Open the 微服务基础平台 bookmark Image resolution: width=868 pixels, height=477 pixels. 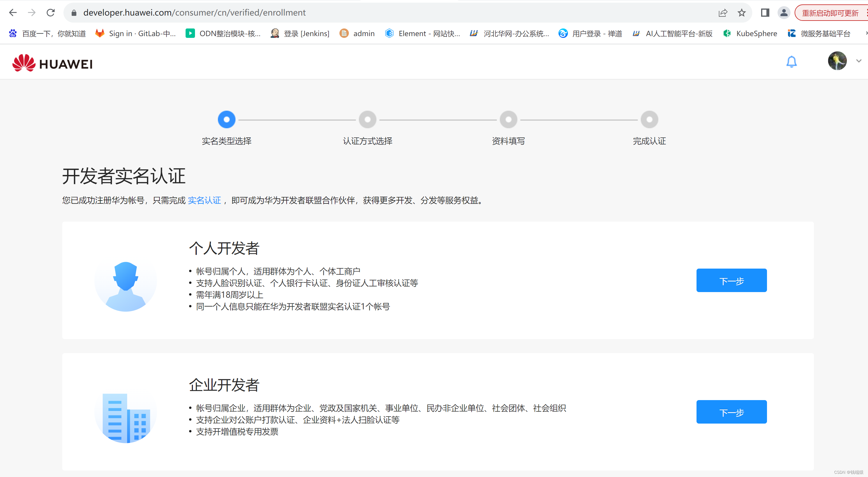pyautogui.click(x=819, y=33)
